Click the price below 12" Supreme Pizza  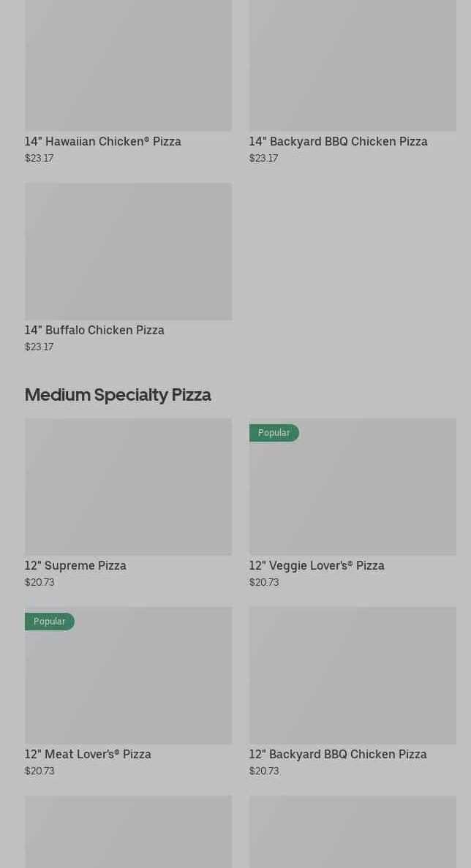pyautogui.click(x=39, y=582)
